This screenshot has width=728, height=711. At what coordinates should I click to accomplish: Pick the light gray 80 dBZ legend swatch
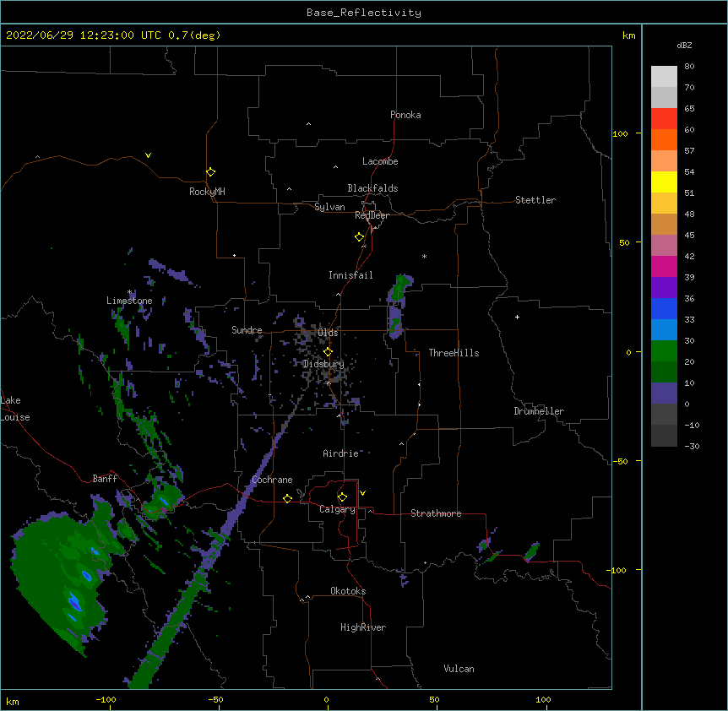click(x=664, y=77)
